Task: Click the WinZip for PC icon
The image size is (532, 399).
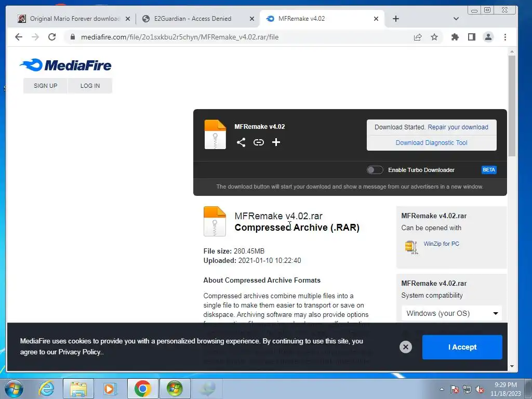Action: click(x=411, y=247)
